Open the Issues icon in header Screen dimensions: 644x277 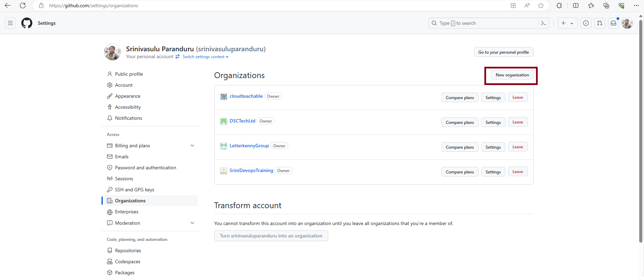[586, 23]
